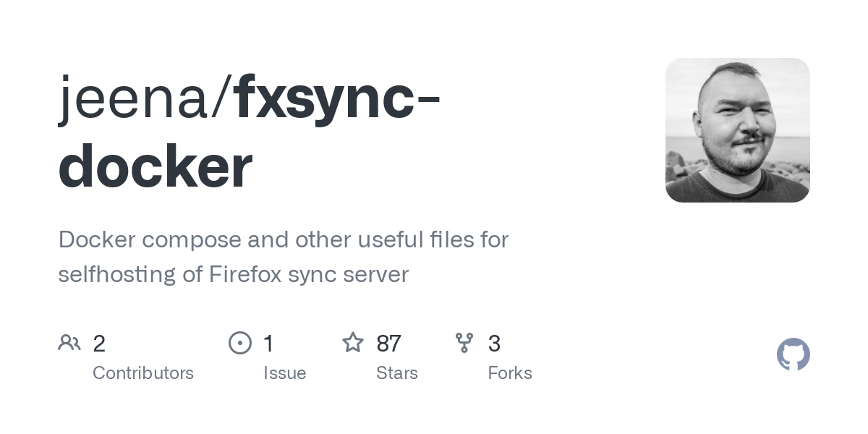Select the 'Stars' label
This screenshot has height=434, width=868.
(x=396, y=373)
